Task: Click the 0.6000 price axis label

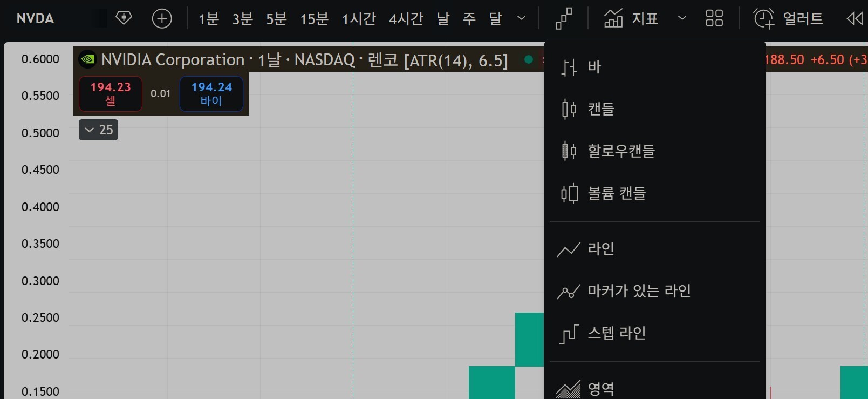Action: click(x=40, y=59)
